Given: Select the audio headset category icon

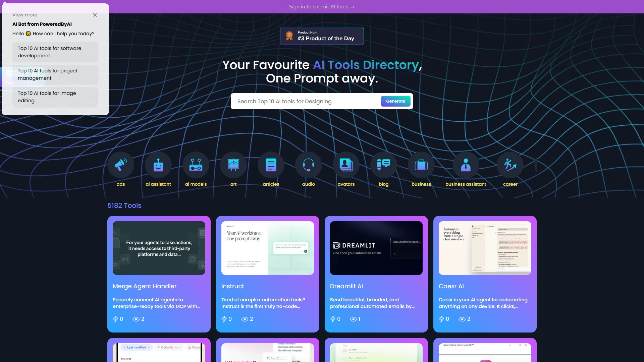Looking at the screenshot, I should pyautogui.click(x=309, y=165).
